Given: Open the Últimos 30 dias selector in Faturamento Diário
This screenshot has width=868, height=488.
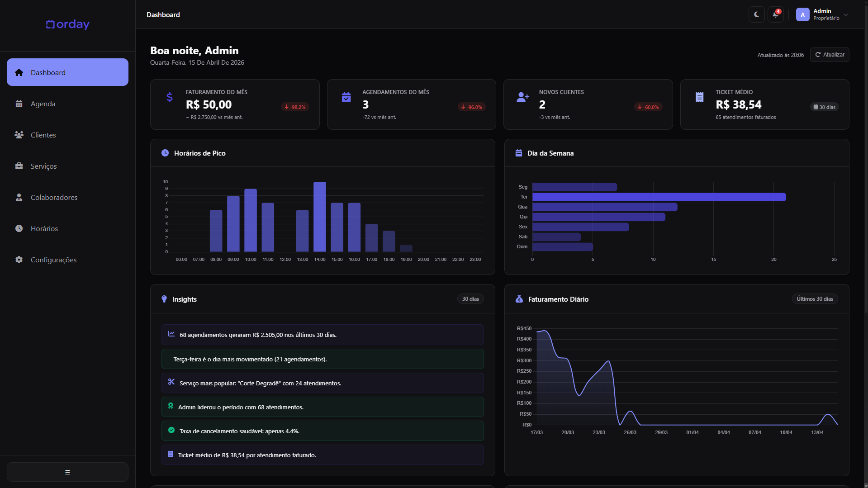Looking at the screenshot, I should coord(815,298).
